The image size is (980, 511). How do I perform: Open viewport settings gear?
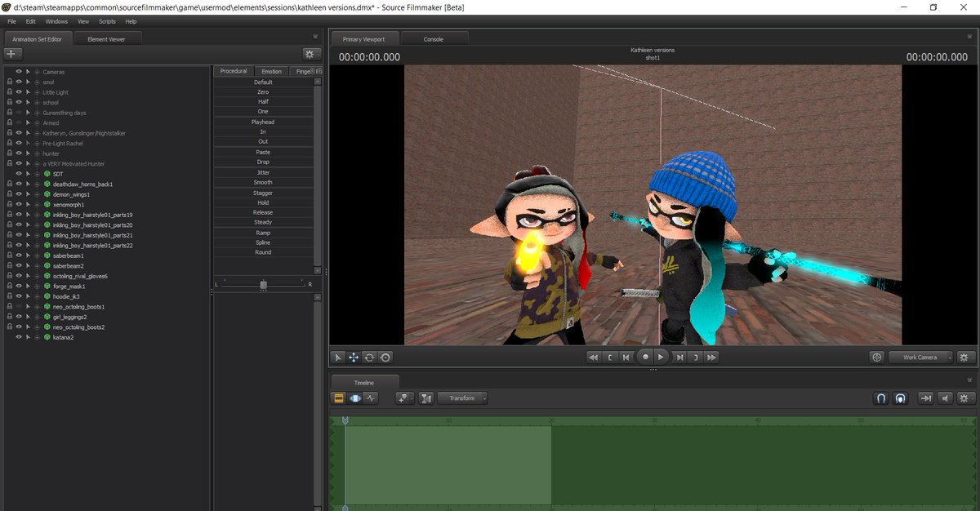coord(966,357)
